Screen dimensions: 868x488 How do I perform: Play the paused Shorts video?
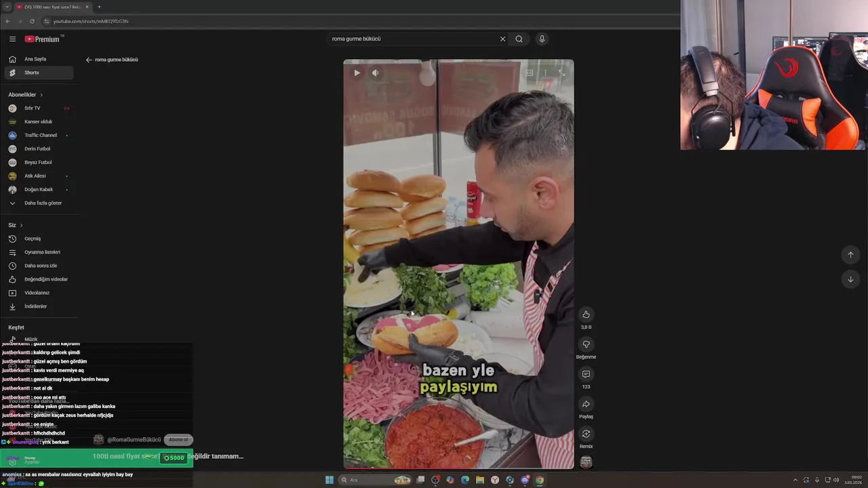[357, 73]
